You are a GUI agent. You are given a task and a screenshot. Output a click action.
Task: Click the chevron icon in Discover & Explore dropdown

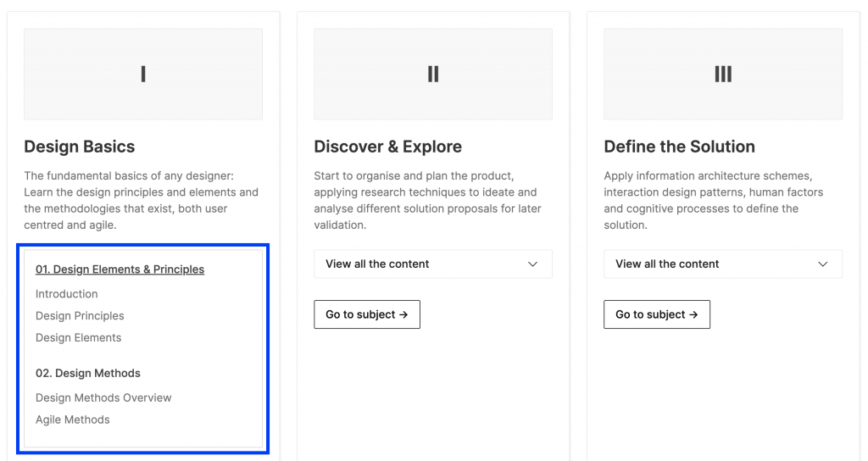pos(532,264)
